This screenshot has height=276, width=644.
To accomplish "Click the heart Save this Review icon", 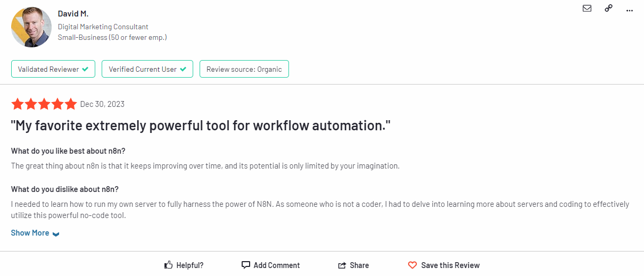I will point(412,265).
